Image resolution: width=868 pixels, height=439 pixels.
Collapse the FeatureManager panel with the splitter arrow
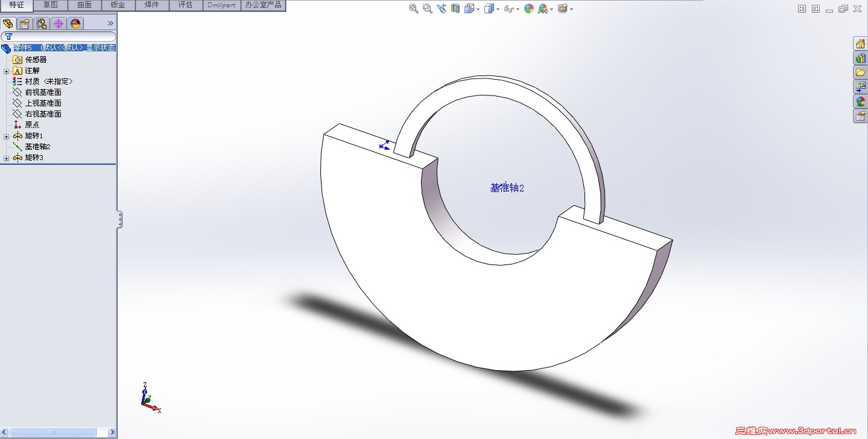pyautogui.click(x=119, y=220)
